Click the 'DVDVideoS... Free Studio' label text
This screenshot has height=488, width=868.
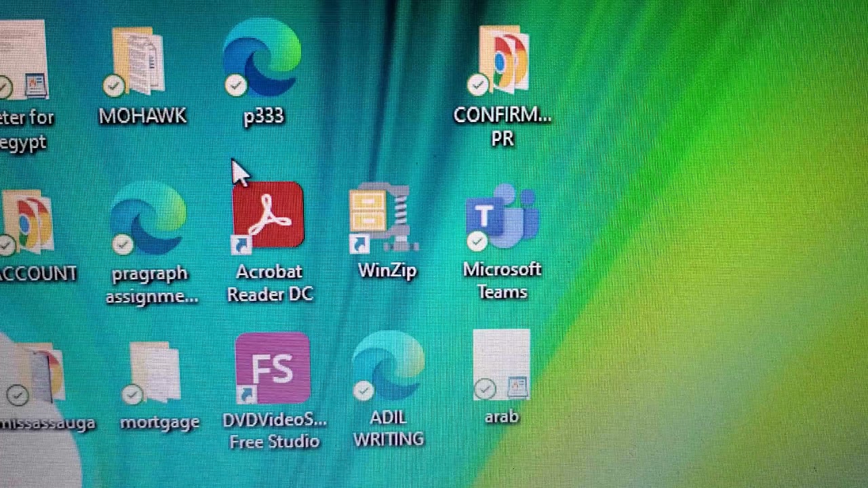coord(275,430)
